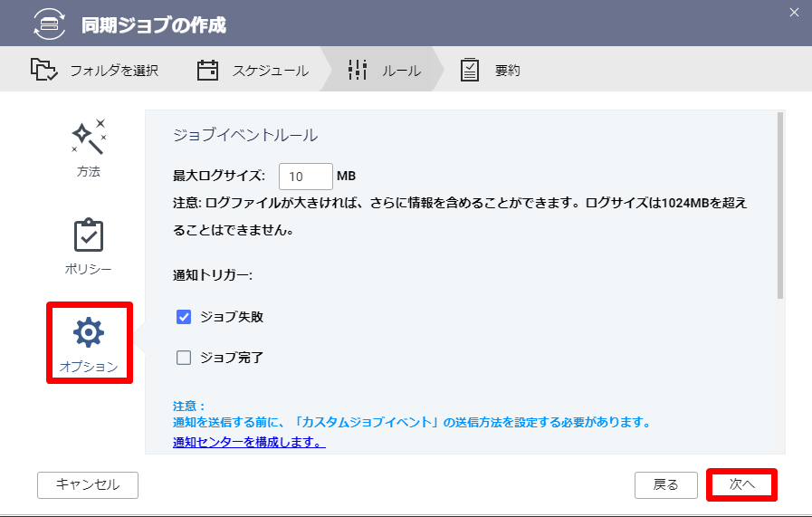Click the ジョブイベントルール heading
Screen dimensions: 812x517
tap(245, 135)
